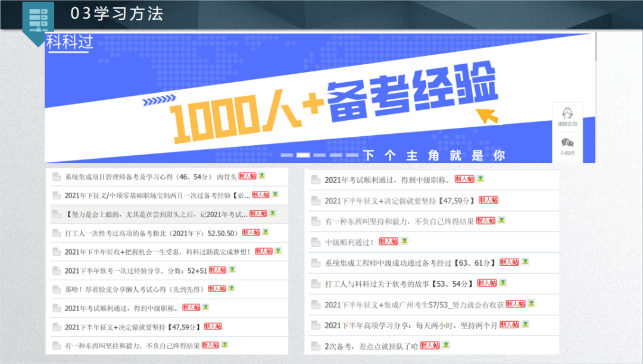Image resolution: width=643 pixels, height=364 pixels.
Task: Click image attachment icon on 坚持两个月 row
Action: 525,324
